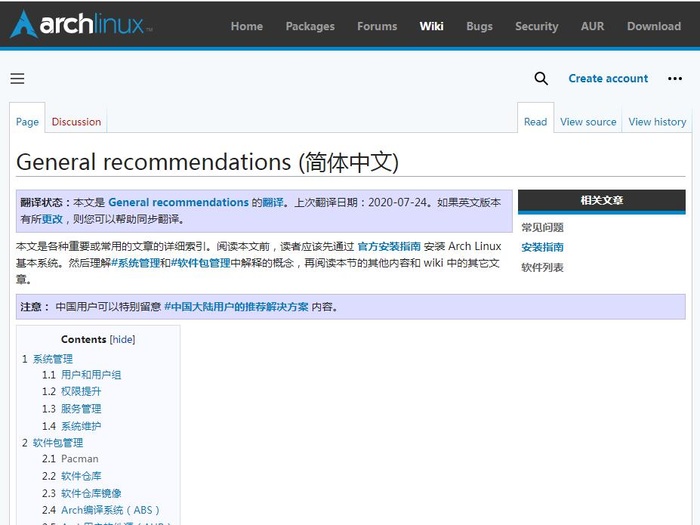Open the three-dots user menu
700x525 pixels.
click(675, 79)
